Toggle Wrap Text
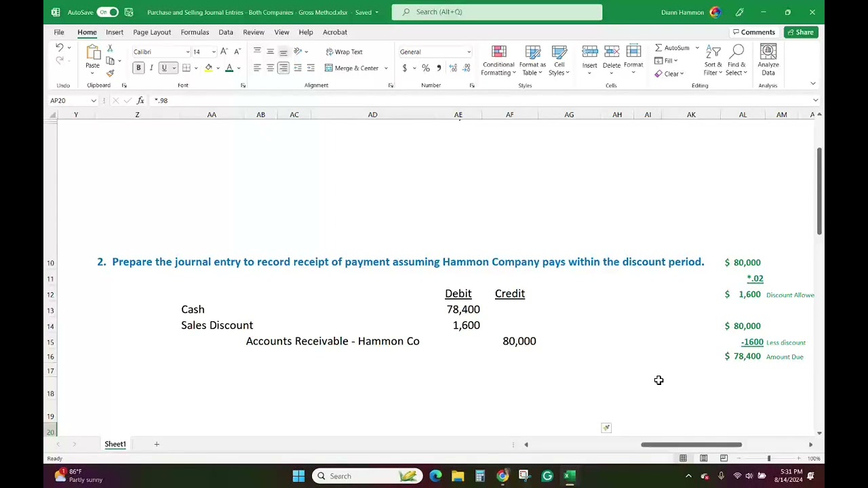 (x=344, y=52)
